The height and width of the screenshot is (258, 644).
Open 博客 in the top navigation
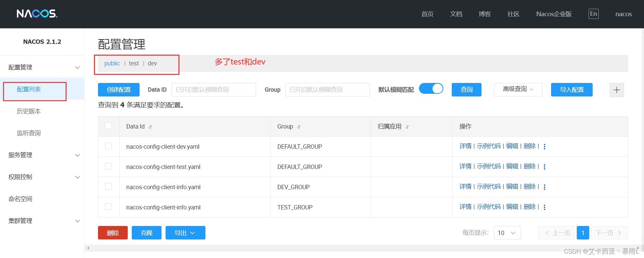485,14
